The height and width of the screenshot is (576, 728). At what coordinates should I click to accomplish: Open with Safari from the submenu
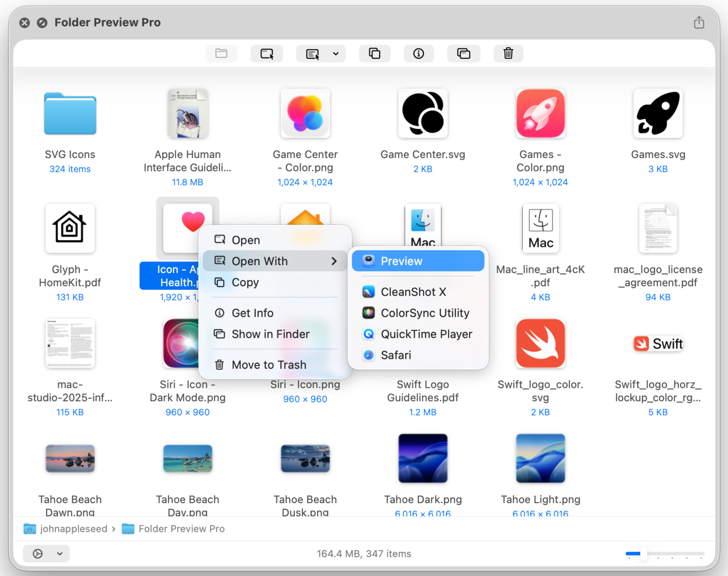tap(418, 355)
